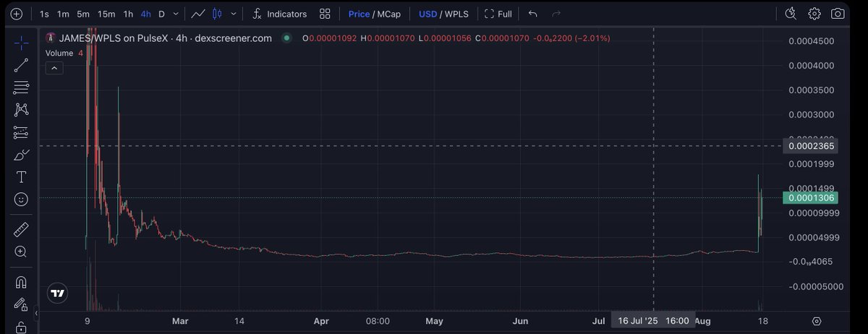Click the 16 Jul '25 16:00 time label
The image size is (868, 334).
(x=653, y=320)
